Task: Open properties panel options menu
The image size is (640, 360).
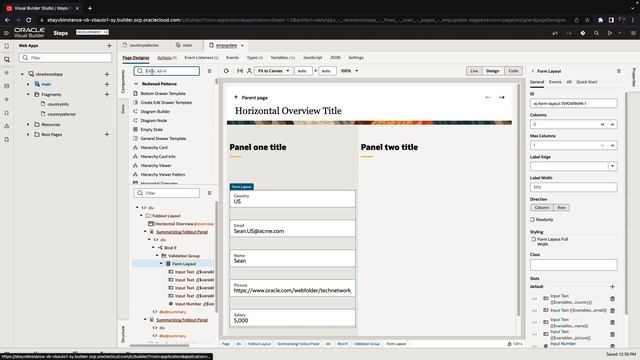Action: 619,71
